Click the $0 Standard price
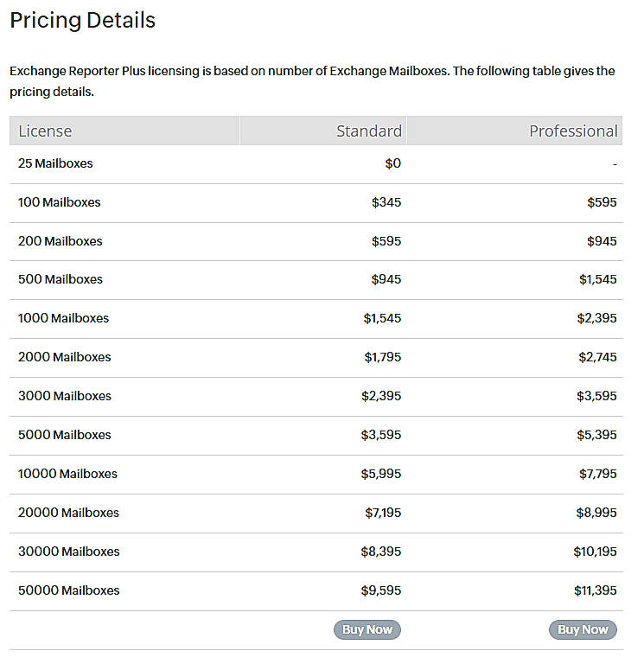 (x=392, y=163)
